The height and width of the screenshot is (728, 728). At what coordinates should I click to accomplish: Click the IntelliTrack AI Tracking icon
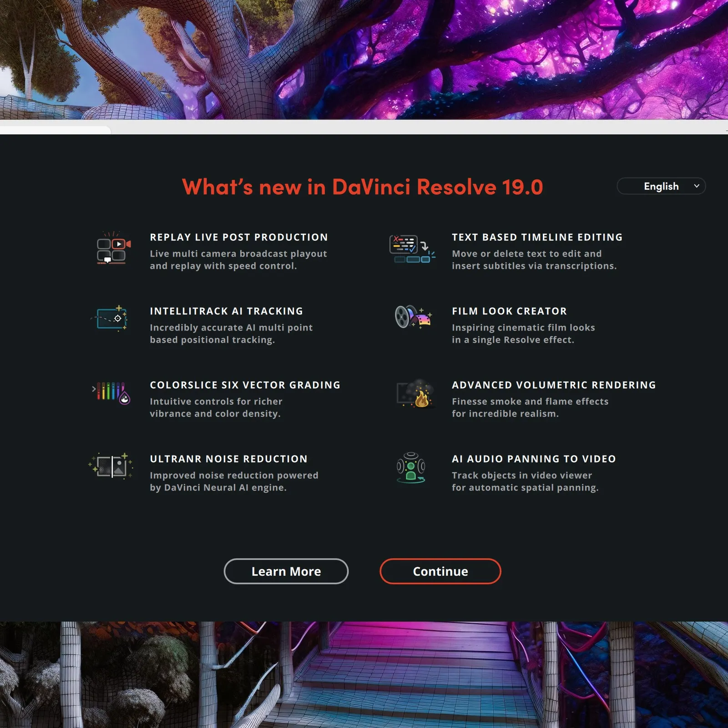point(111,318)
